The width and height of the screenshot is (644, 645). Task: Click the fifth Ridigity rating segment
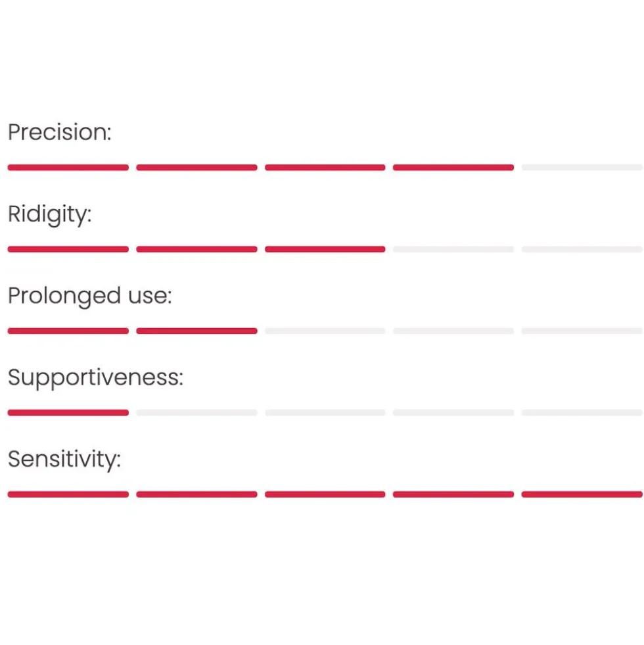pos(582,249)
